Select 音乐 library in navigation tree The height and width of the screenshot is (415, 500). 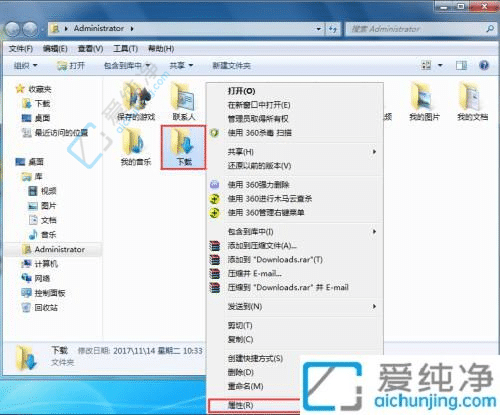pyautogui.click(x=42, y=235)
